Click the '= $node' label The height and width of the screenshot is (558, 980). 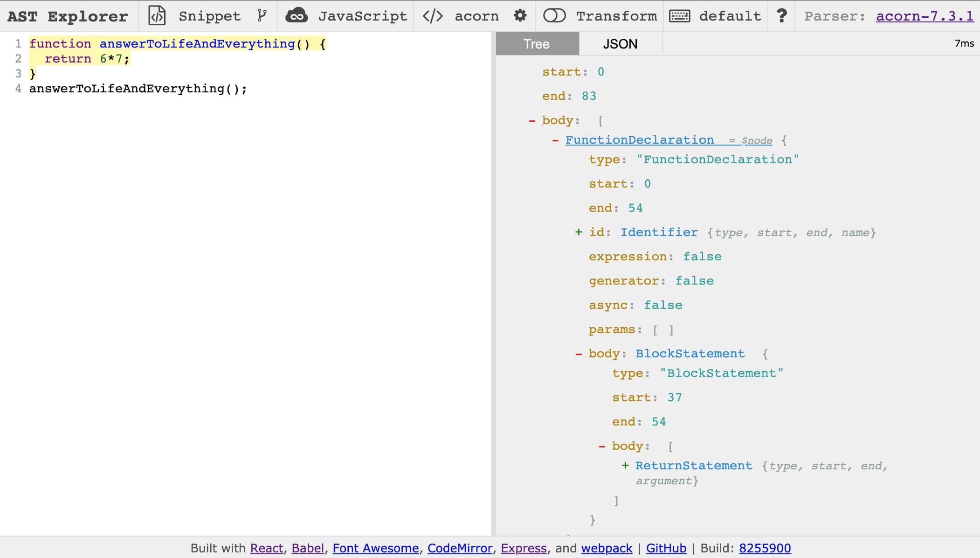click(x=751, y=140)
